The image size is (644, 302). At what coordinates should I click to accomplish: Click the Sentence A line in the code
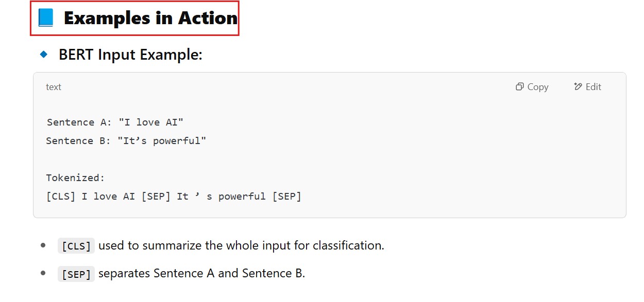(115, 122)
